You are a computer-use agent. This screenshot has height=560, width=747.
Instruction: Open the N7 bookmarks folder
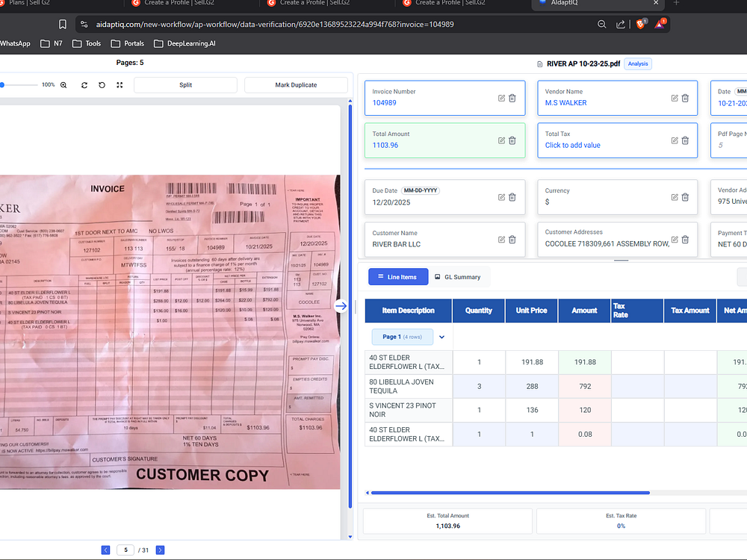[52, 43]
